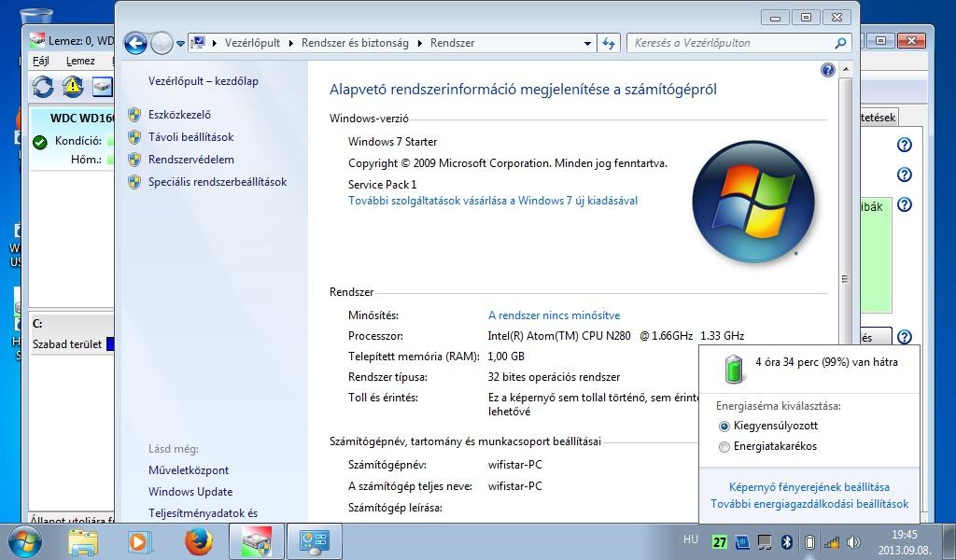Screen dimensions: 956x560
Task: Click the green 27 temperature tray icon
Action: click(720, 541)
